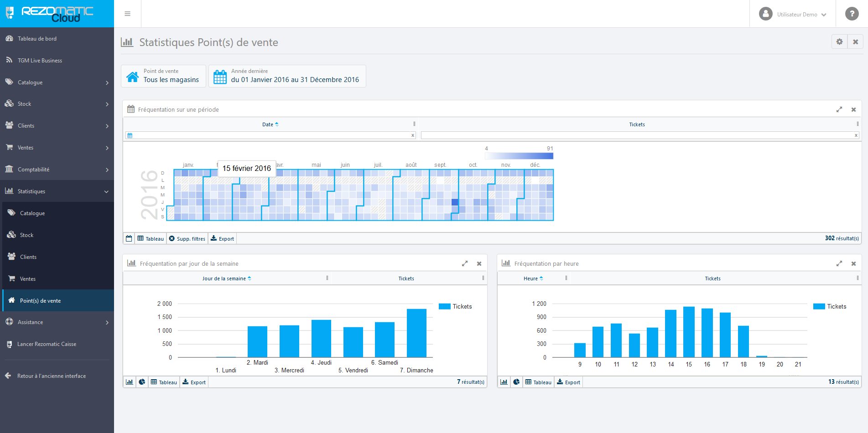Clear the Tickets filter with x
Screen dimensions: 868x433
tap(856, 135)
